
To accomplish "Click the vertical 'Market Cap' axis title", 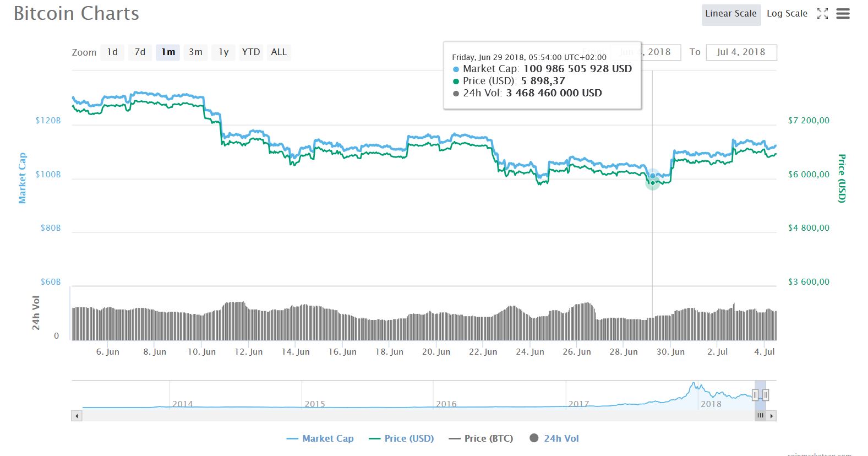I will [x=23, y=178].
